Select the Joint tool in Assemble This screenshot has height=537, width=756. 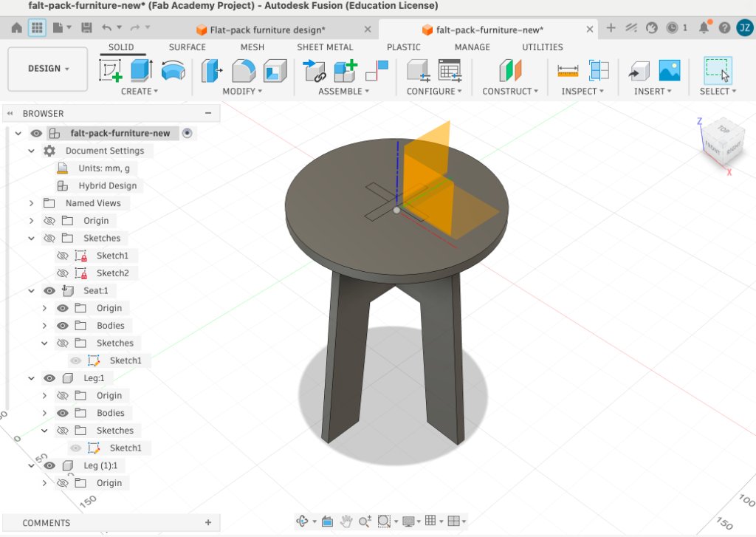[x=315, y=70]
